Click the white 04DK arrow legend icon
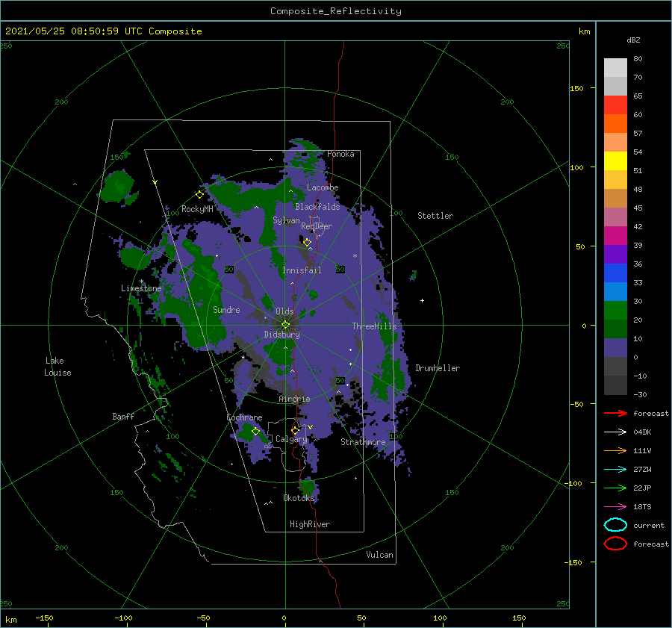672x628 pixels. click(x=615, y=432)
